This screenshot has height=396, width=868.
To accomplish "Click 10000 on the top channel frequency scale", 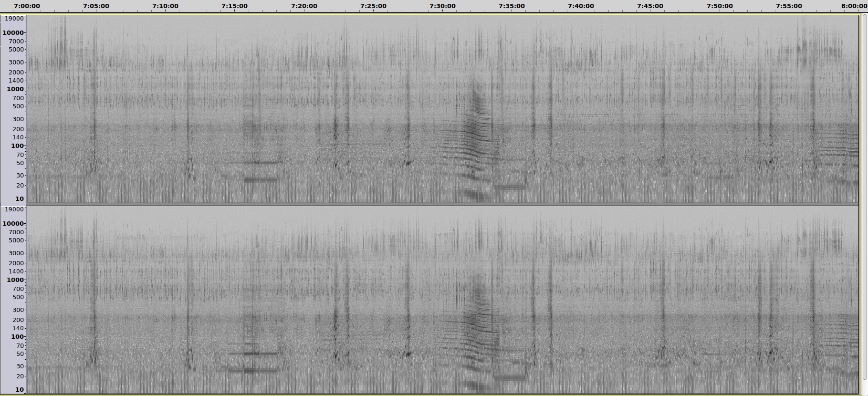I will pos(13,33).
